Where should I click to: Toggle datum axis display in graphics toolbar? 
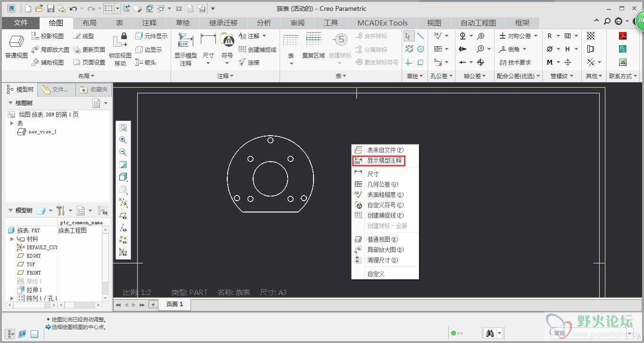click(123, 228)
